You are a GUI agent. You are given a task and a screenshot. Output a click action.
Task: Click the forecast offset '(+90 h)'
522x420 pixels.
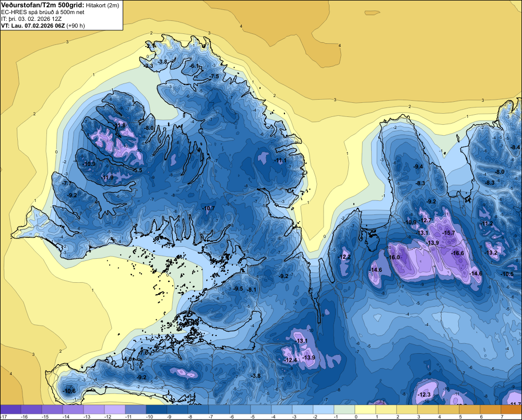pyautogui.click(x=76, y=26)
